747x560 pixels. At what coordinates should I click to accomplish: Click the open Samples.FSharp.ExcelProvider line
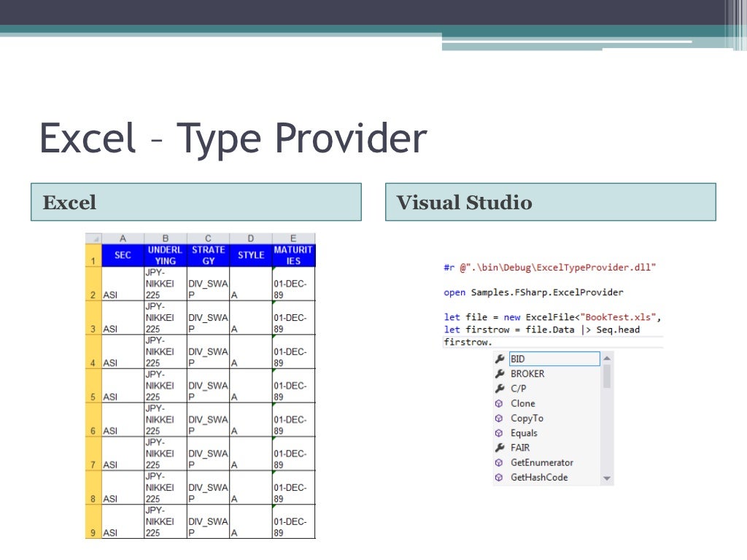[x=533, y=292]
